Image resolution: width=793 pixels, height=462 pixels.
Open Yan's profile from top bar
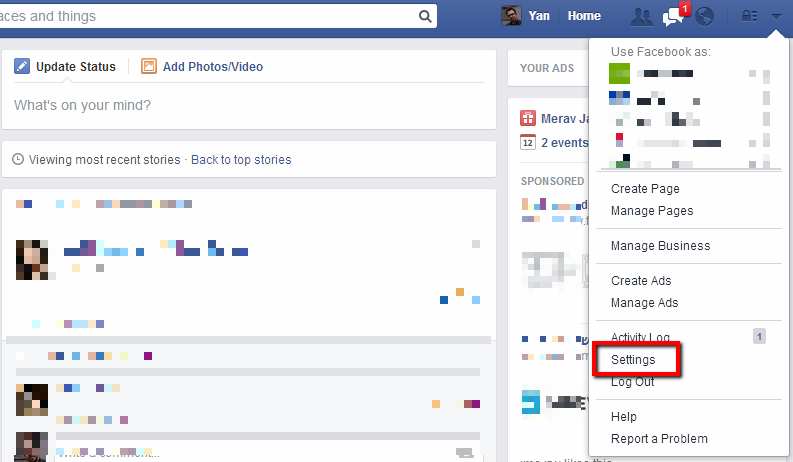coord(527,16)
